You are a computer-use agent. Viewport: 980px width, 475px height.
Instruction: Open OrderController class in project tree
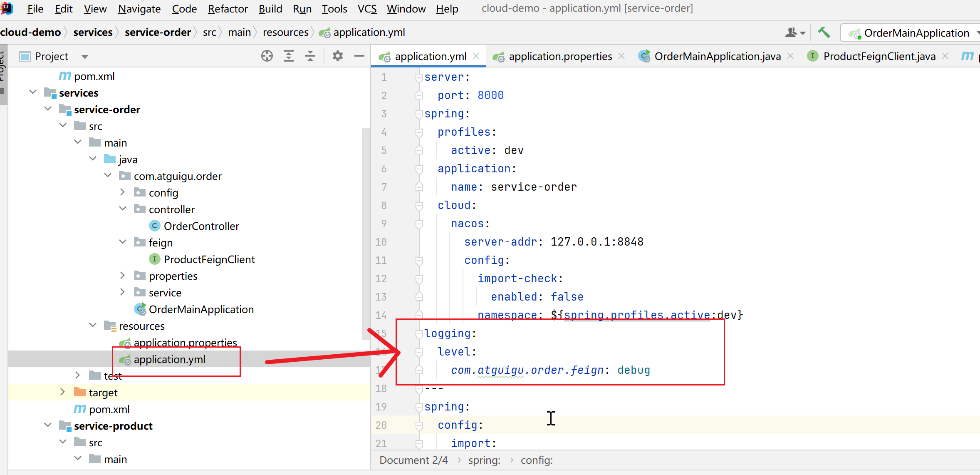coord(201,226)
